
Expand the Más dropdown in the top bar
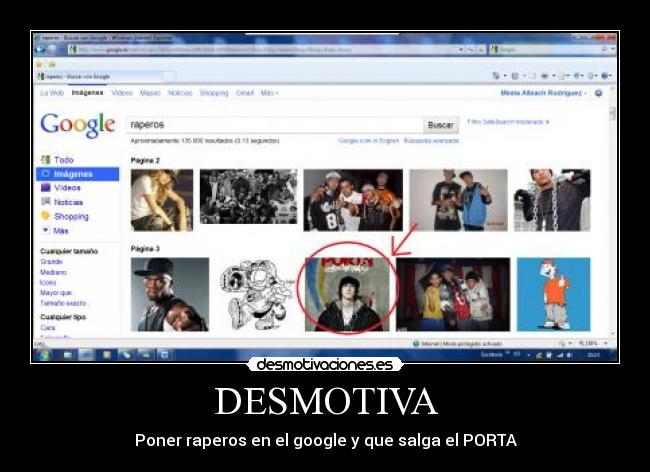click(x=269, y=93)
